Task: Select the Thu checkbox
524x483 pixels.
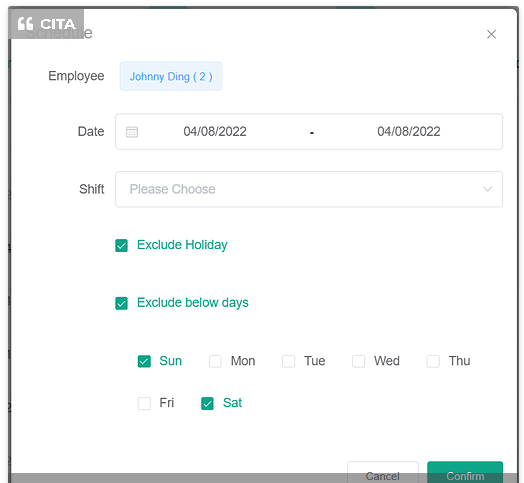Action: (433, 361)
